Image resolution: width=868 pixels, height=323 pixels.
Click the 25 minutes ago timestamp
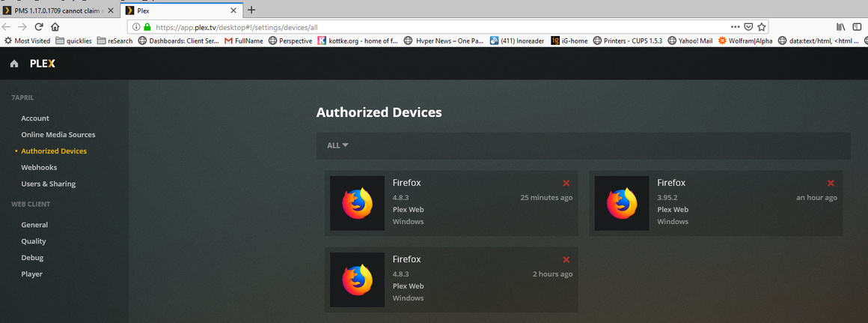pyautogui.click(x=546, y=198)
